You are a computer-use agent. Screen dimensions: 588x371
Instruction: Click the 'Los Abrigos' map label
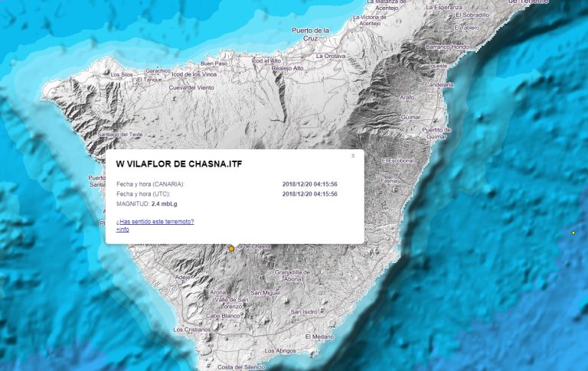280,351
